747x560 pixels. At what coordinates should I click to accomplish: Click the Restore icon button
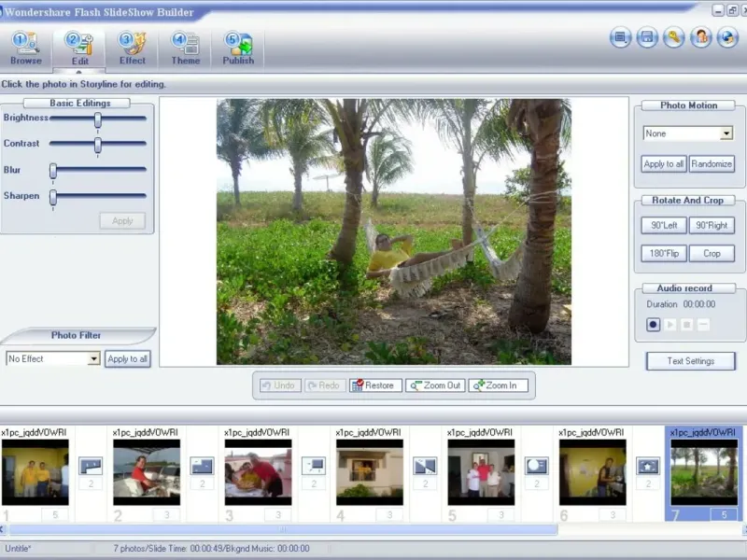[x=375, y=385]
